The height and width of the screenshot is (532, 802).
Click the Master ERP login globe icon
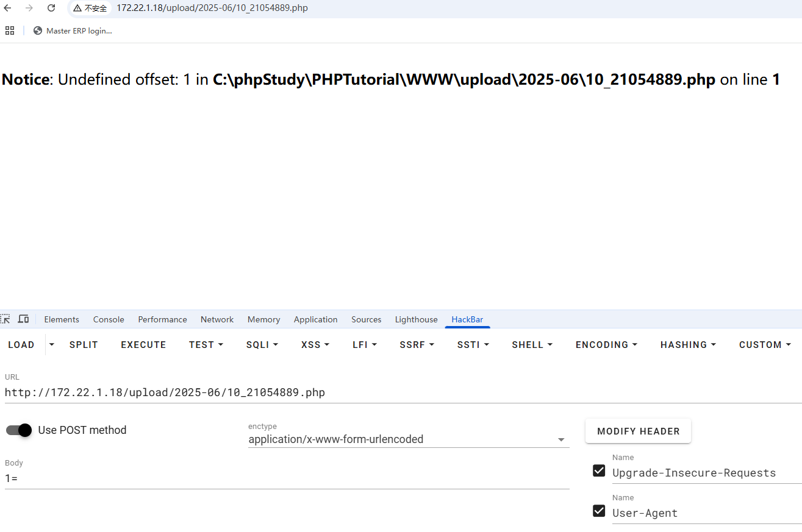click(x=38, y=30)
